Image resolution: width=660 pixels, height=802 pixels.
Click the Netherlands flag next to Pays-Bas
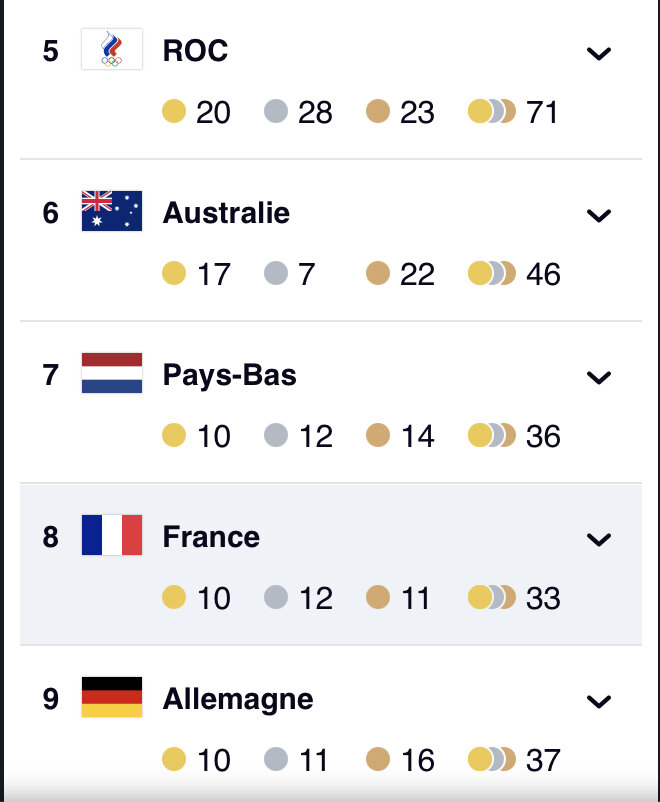[112, 373]
